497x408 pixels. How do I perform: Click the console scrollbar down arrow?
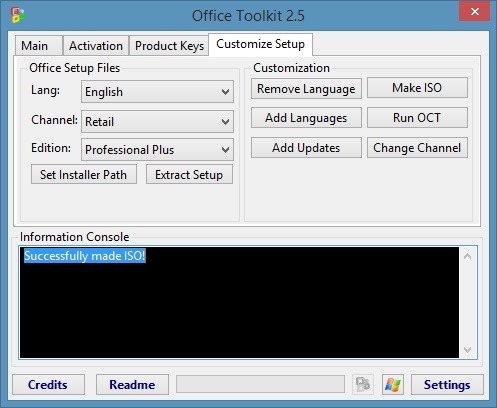pyautogui.click(x=467, y=350)
